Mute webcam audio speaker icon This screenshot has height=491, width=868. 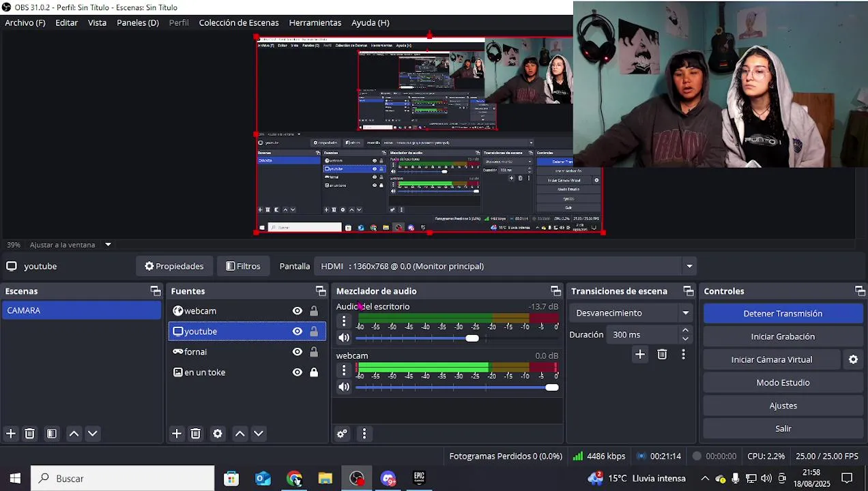pos(344,387)
